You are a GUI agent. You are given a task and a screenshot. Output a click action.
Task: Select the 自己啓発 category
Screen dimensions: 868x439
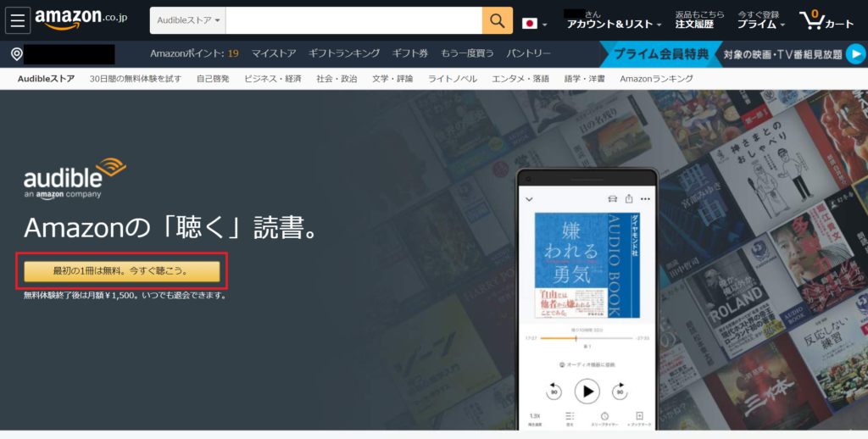[x=213, y=79]
